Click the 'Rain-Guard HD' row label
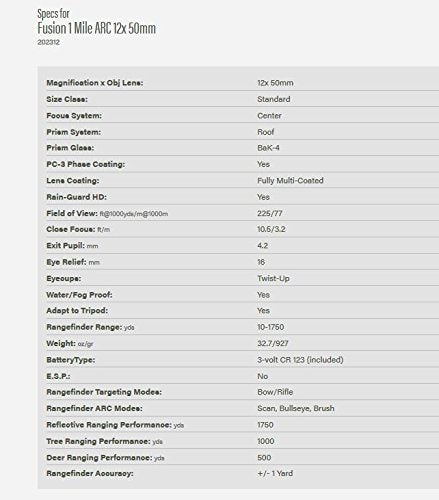Viewport: 439px width, 500px height. [x=76, y=197]
